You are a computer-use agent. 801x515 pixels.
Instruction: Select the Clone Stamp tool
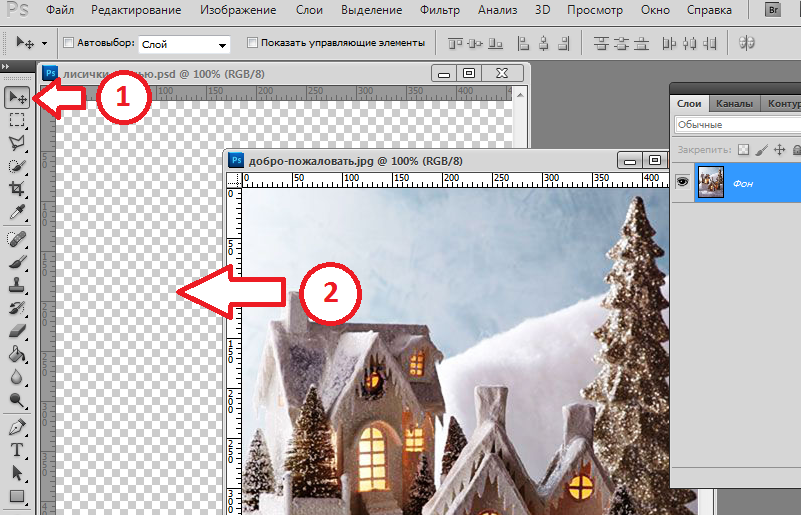[17, 285]
